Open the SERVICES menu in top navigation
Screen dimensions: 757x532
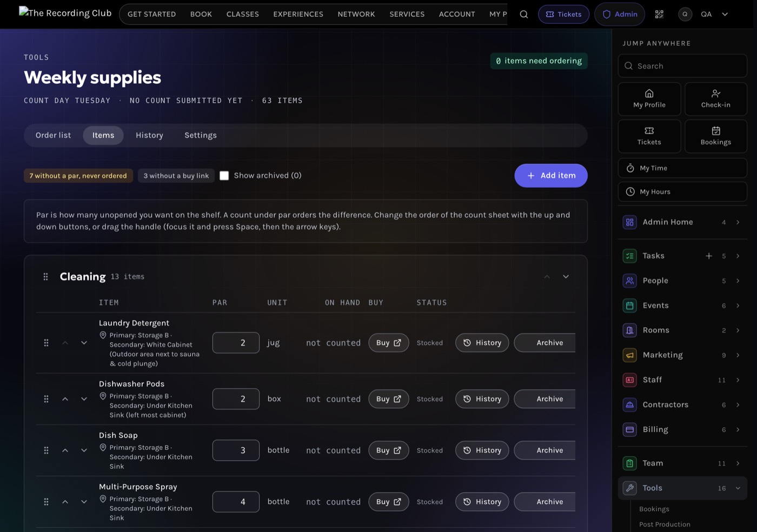[x=407, y=15]
